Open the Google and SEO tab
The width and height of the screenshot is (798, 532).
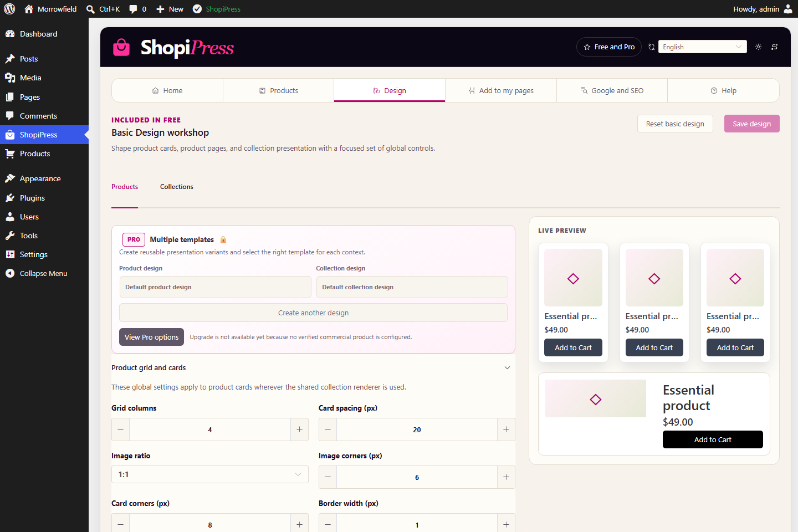pos(612,90)
